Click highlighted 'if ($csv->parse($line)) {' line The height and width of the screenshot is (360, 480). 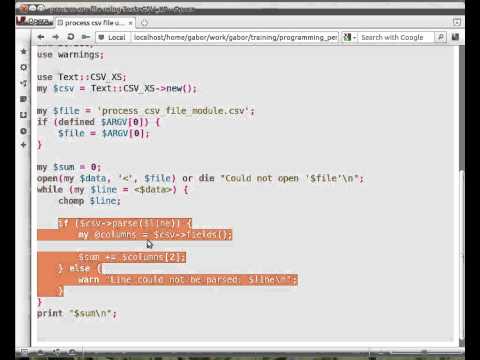[x=125, y=223]
